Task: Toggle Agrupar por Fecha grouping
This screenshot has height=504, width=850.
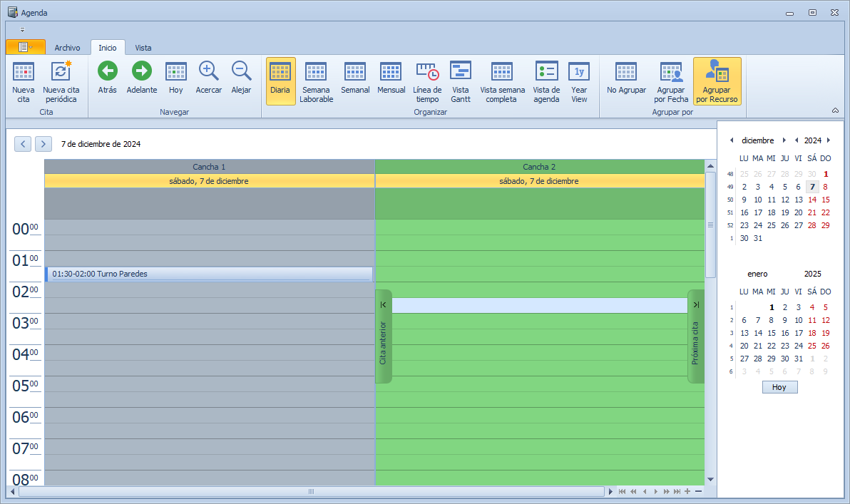Action: pos(671,72)
